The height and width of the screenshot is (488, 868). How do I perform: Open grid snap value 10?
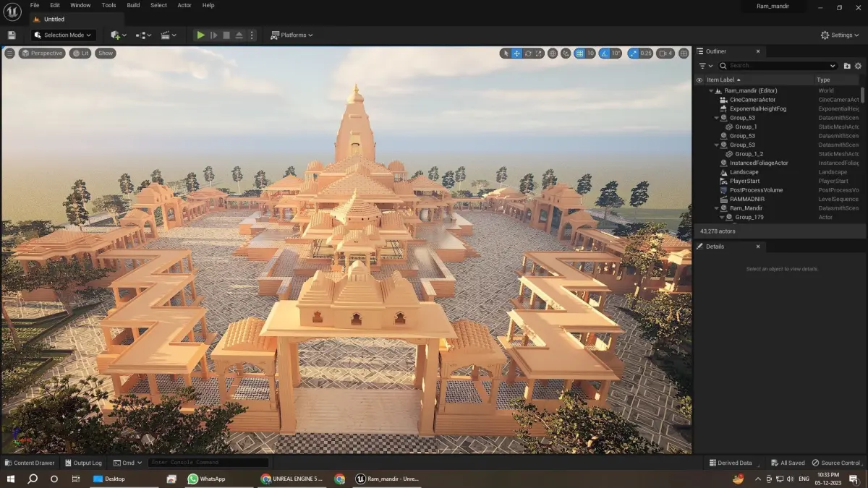pyautogui.click(x=590, y=53)
